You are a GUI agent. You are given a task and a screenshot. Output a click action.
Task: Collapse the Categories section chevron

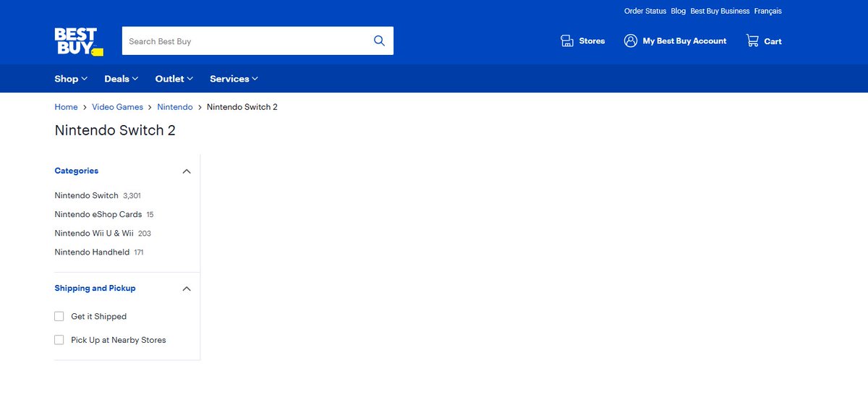coord(187,171)
